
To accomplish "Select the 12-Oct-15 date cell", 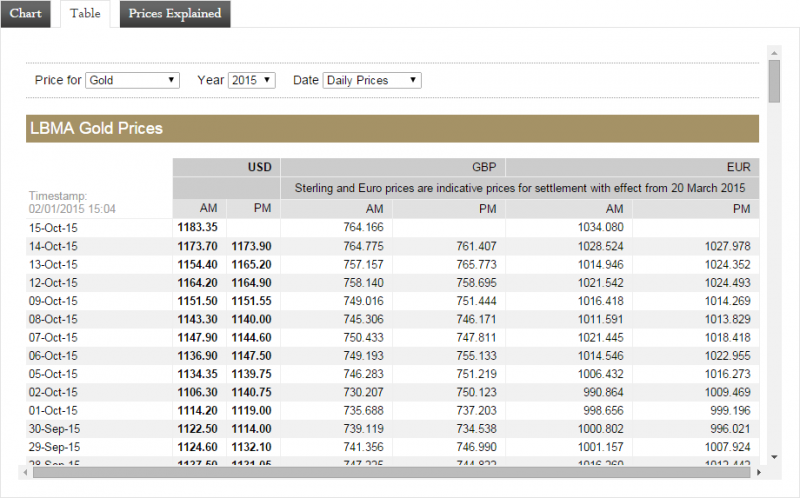I will pos(53,283).
